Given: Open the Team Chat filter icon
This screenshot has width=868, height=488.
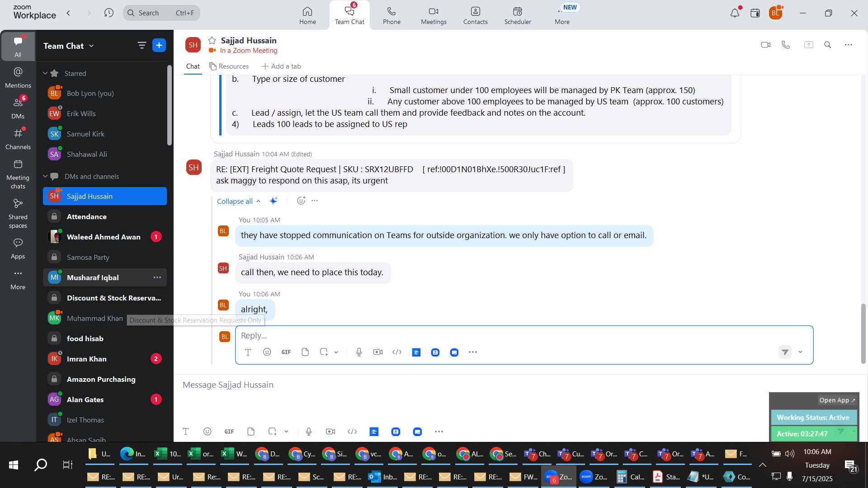Looking at the screenshot, I should [142, 45].
